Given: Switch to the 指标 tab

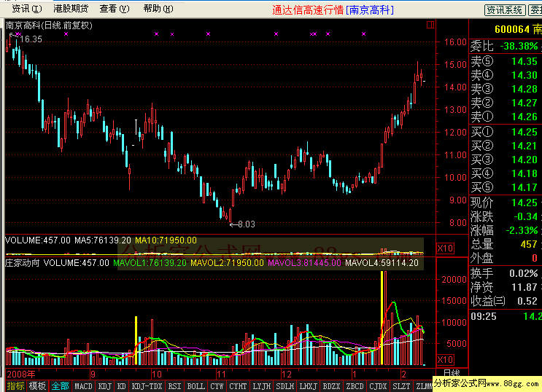Looking at the screenshot, I should pos(15,385).
